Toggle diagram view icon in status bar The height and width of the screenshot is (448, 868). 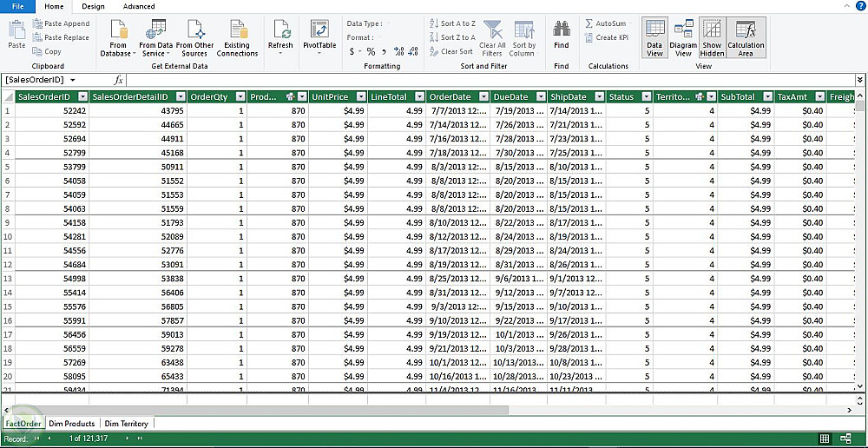pyautogui.click(x=845, y=438)
